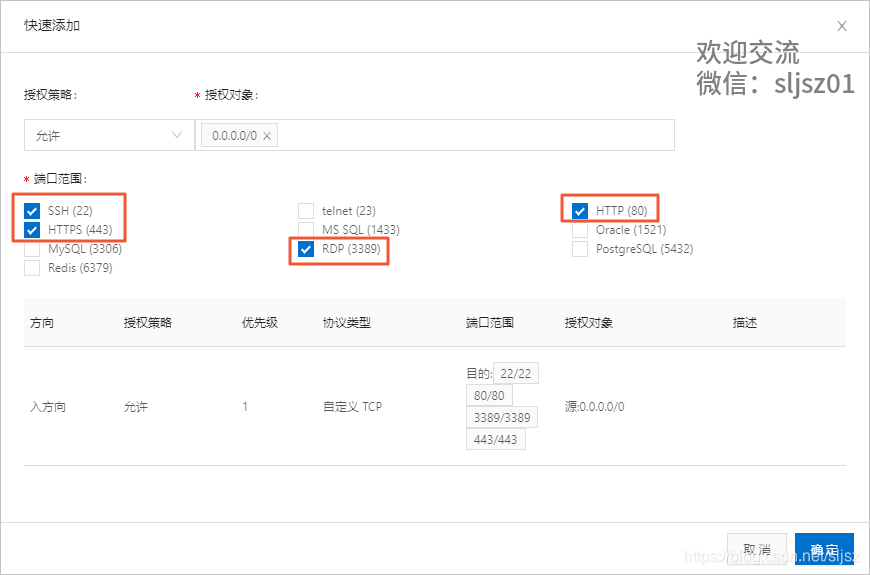Click the 协议类型 column header
870x575 pixels.
coord(346,322)
